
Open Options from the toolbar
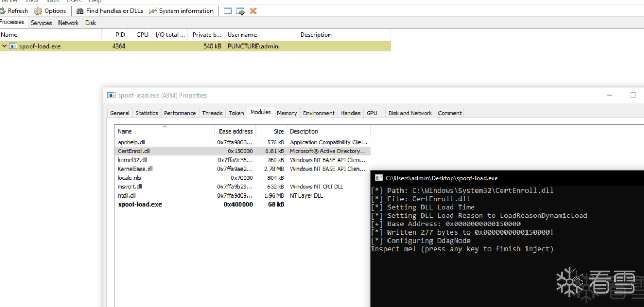pos(50,11)
